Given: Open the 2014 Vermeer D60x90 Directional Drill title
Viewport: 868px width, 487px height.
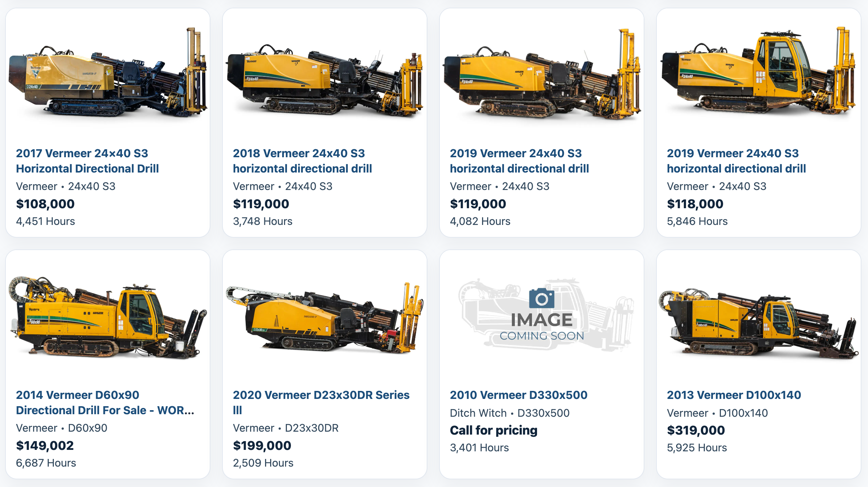Looking at the screenshot, I should click(105, 403).
